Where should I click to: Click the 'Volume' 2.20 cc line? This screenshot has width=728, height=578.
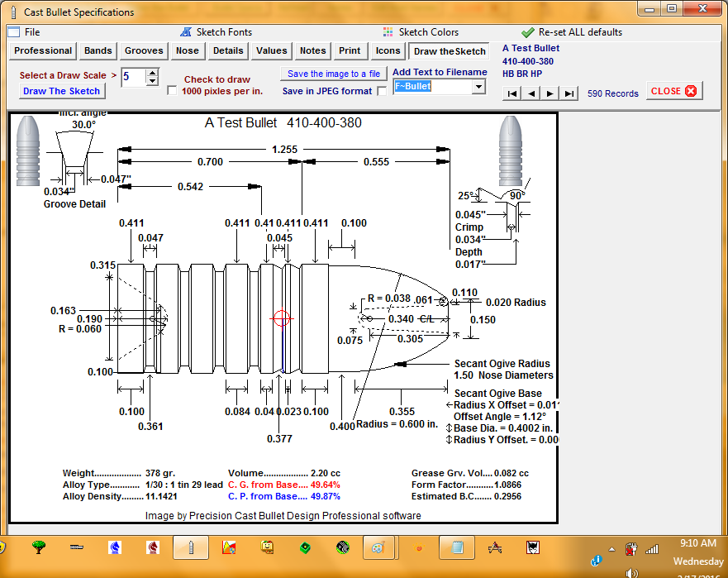pos(284,473)
